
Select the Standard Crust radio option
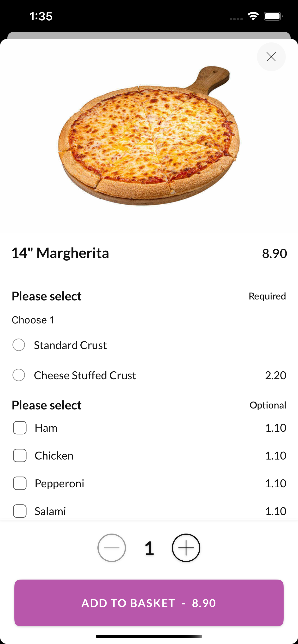pyautogui.click(x=19, y=345)
